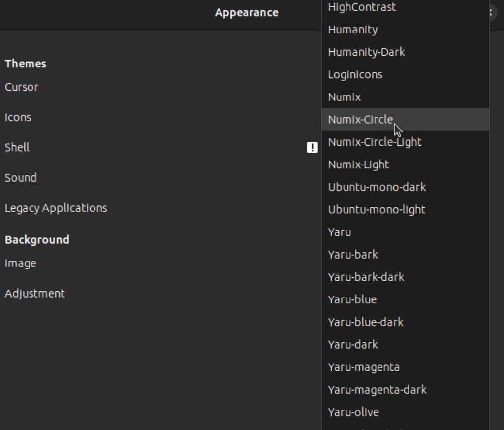Select Yaru-magenta-dark entry
This screenshot has width=504, height=430.
tap(406, 390)
